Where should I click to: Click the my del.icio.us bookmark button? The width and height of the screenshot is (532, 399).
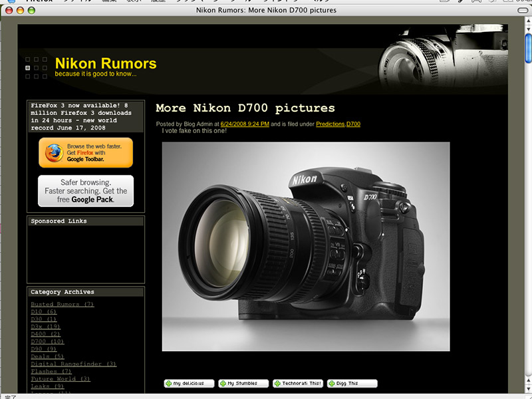pyautogui.click(x=189, y=384)
